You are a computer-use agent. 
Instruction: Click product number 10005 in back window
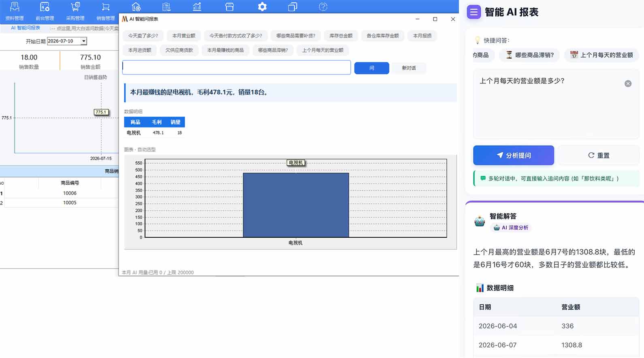click(70, 202)
